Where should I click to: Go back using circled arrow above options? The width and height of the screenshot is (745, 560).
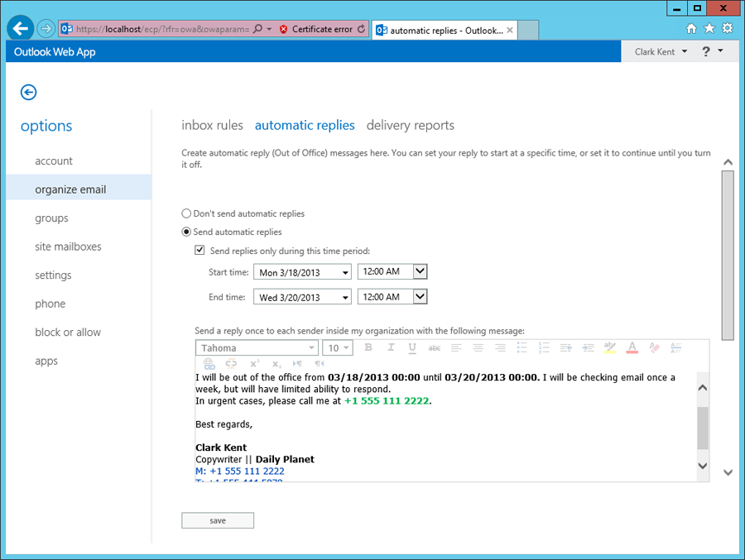pos(28,92)
